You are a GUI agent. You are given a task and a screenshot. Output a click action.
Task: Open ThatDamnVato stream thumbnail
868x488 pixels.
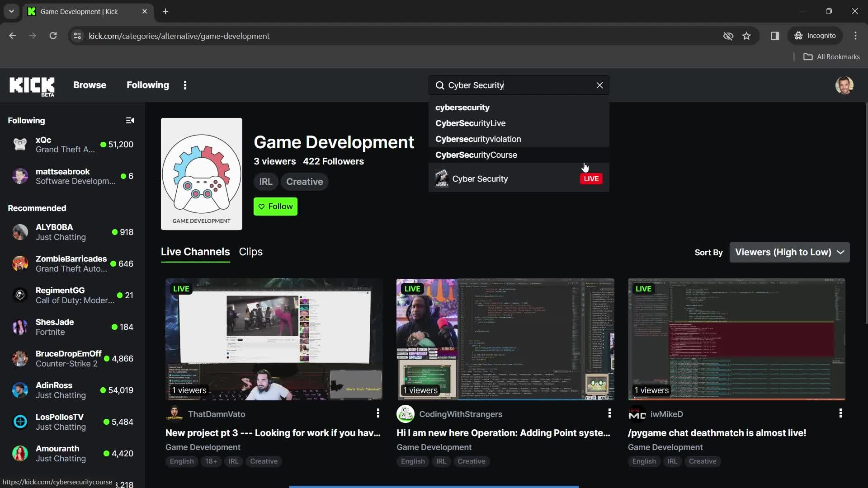(274, 339)
